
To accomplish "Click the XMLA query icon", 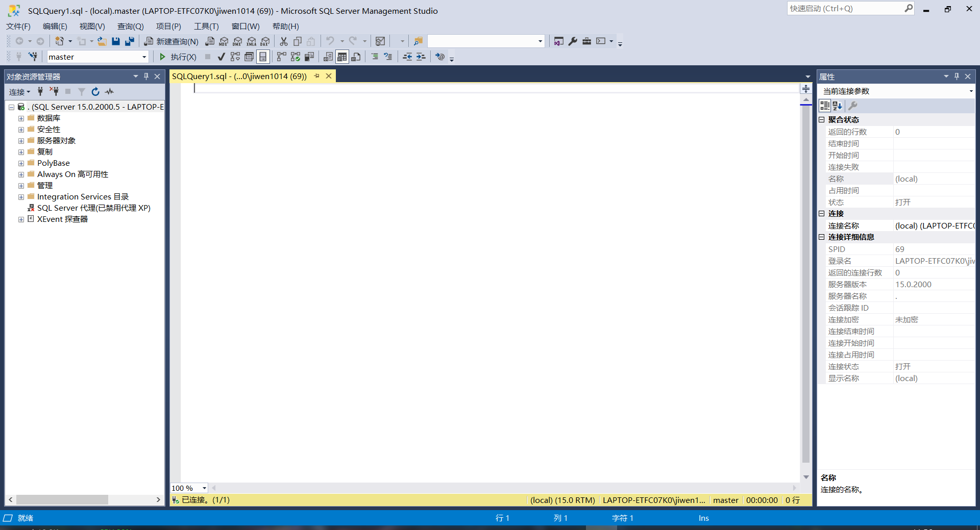I will pos(252,41).
